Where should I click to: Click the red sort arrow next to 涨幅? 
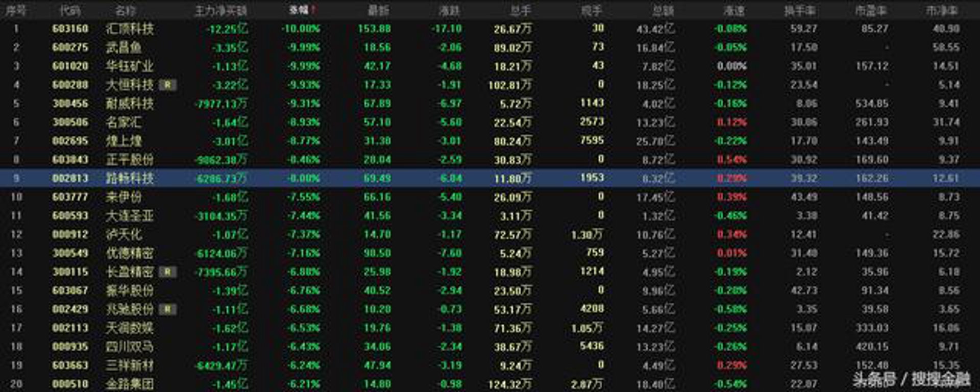[x=313, y=10]
